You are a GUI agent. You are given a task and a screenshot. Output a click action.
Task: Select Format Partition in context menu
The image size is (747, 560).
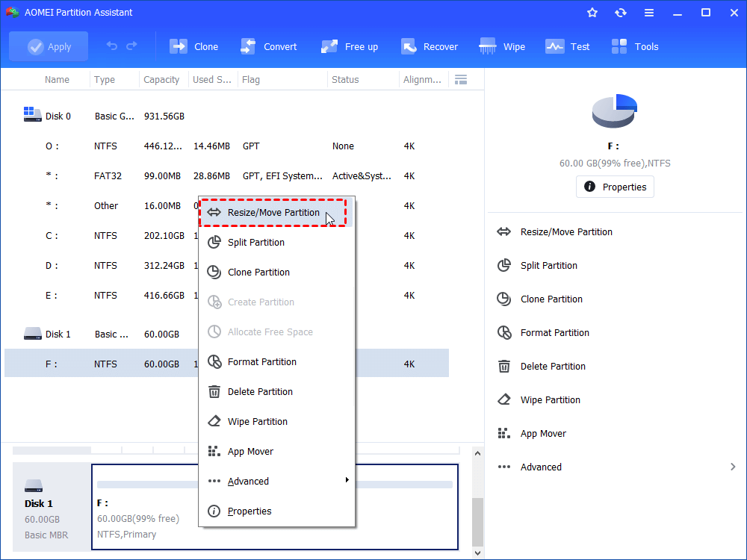pyautogui.click(x=276, y=362)
